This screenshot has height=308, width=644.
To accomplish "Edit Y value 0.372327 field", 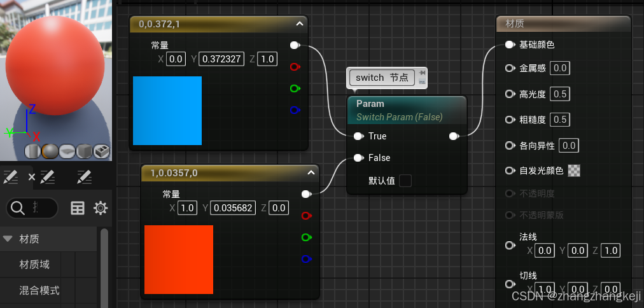I will (x=222, y=59).
